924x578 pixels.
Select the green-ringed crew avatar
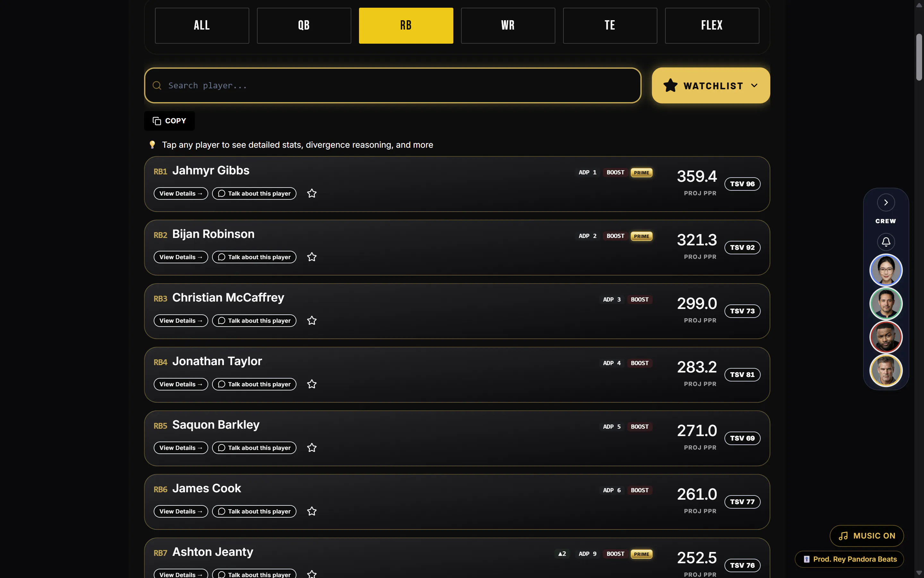point(886,303)
